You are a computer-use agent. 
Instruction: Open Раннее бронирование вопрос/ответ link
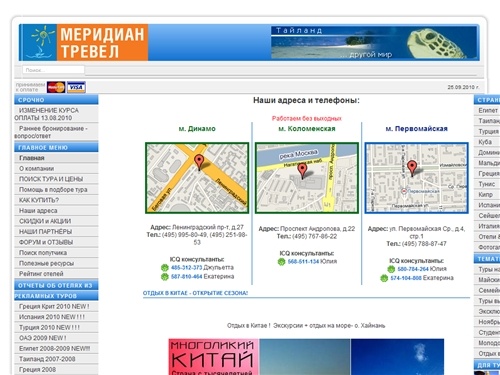click(x=56, y=132)
